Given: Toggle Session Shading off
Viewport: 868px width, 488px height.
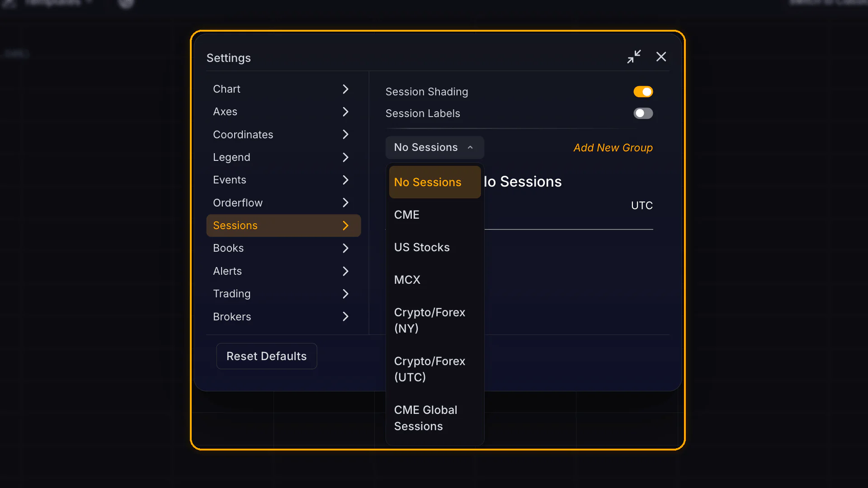Looking at the screenshot, I should pos(643,92).
